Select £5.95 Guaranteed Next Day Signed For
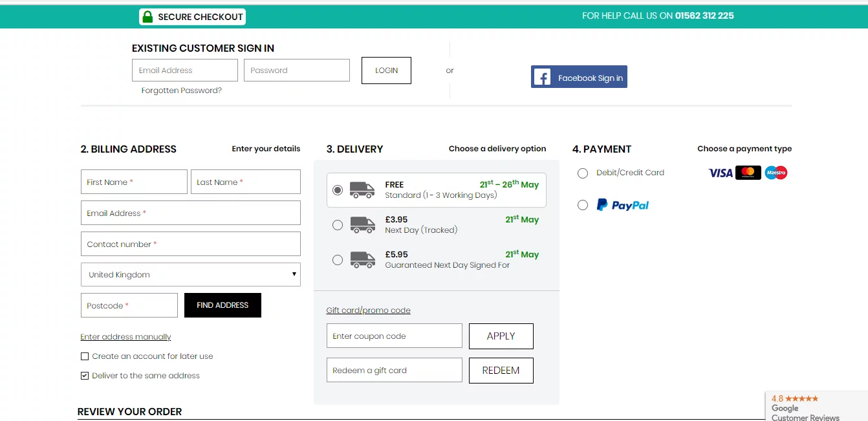 click(338, 260)
